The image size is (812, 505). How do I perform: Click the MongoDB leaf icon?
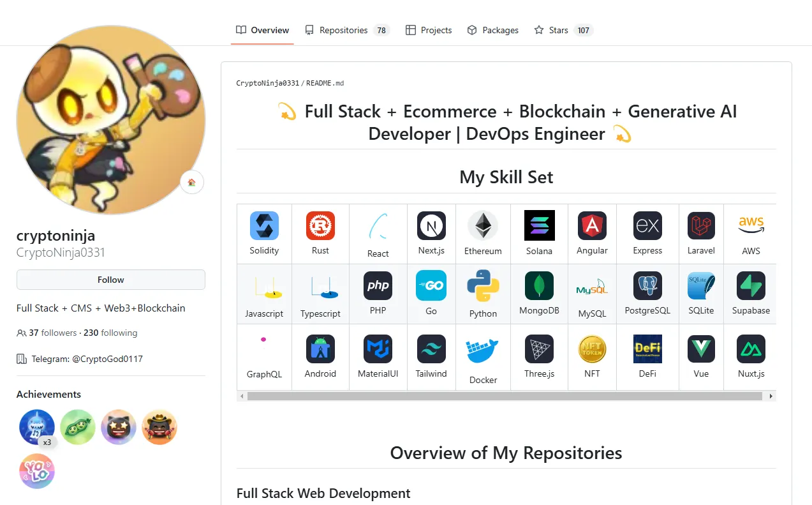pyautogui.click(x=539, y=285)
